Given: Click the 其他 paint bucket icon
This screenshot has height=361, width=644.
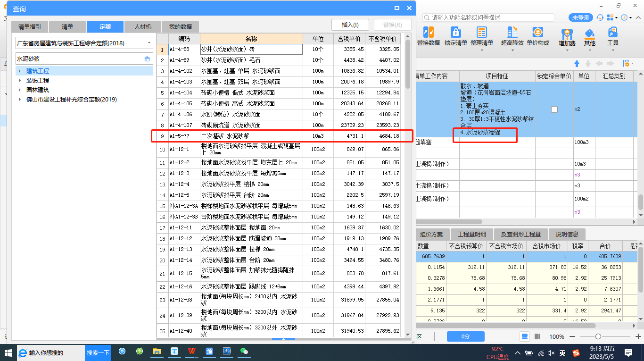Looking at the screenshot, I should point(589,34).
